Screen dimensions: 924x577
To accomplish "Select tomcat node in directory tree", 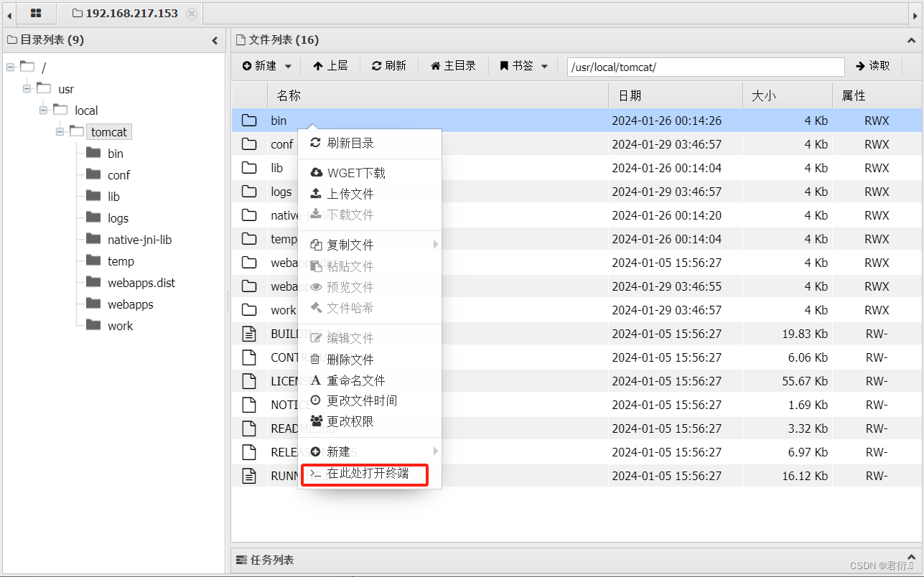I will 109,132.
